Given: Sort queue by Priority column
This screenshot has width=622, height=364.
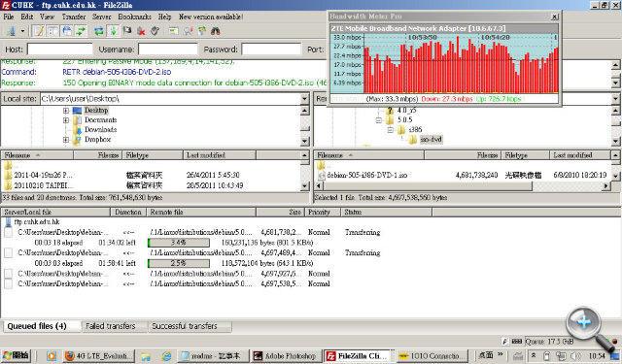Looking at the screenshot, I should [x=323, y=212].
